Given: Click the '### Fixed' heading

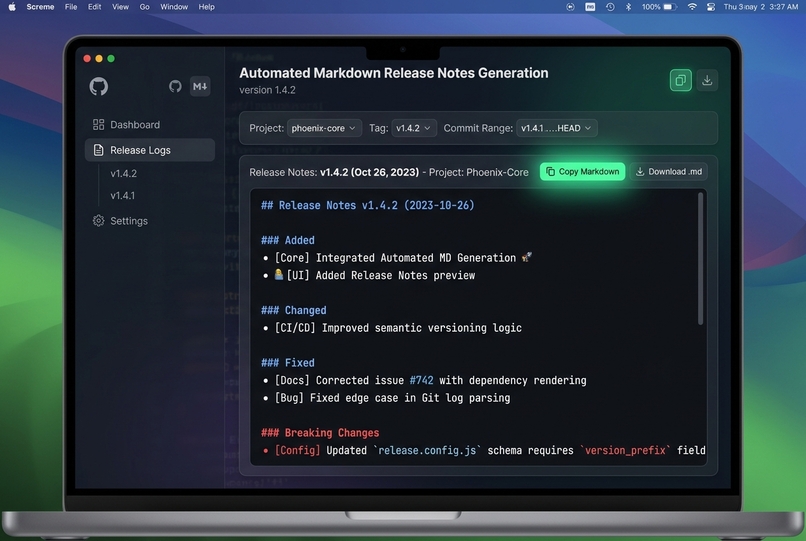Looking at the screenshot, I should (288, 363).
